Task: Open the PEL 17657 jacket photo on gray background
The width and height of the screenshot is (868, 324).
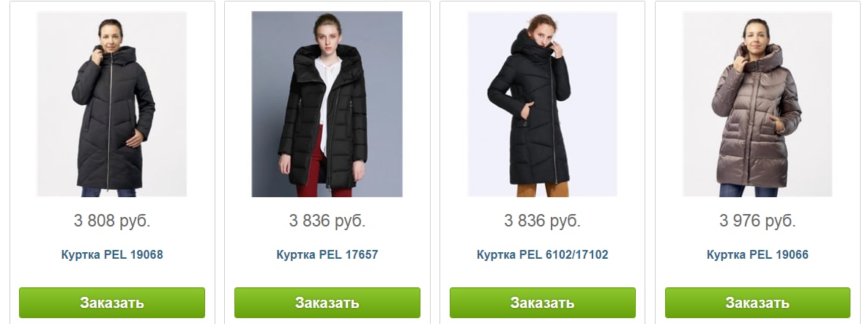Action: [x=327, y=104]
